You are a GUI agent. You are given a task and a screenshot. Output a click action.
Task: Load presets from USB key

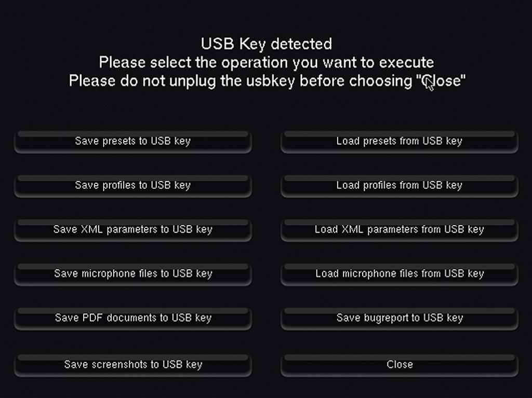(399, 141)
